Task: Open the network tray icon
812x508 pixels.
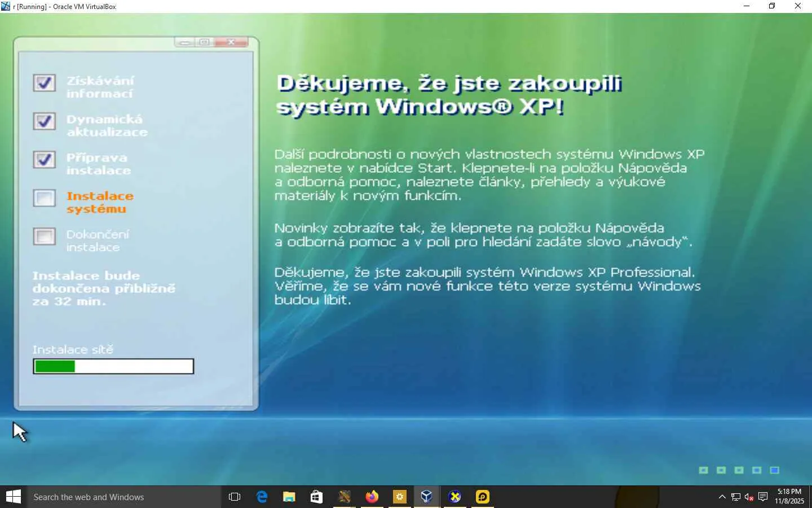Action: (735, 497)
